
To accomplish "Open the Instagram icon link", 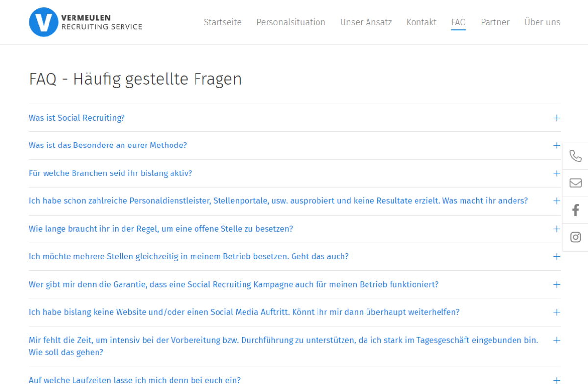I will click(x=575, y=237).
